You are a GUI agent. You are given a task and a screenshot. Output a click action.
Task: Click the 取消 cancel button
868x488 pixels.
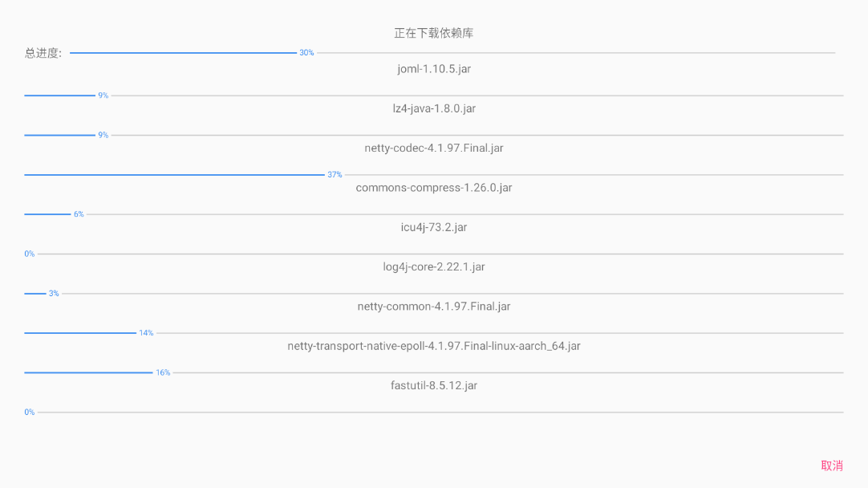click(x=831, y=466)
